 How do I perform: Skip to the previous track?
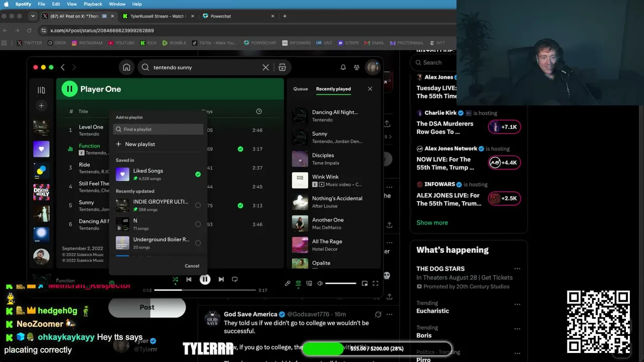[x=189, y=280]
